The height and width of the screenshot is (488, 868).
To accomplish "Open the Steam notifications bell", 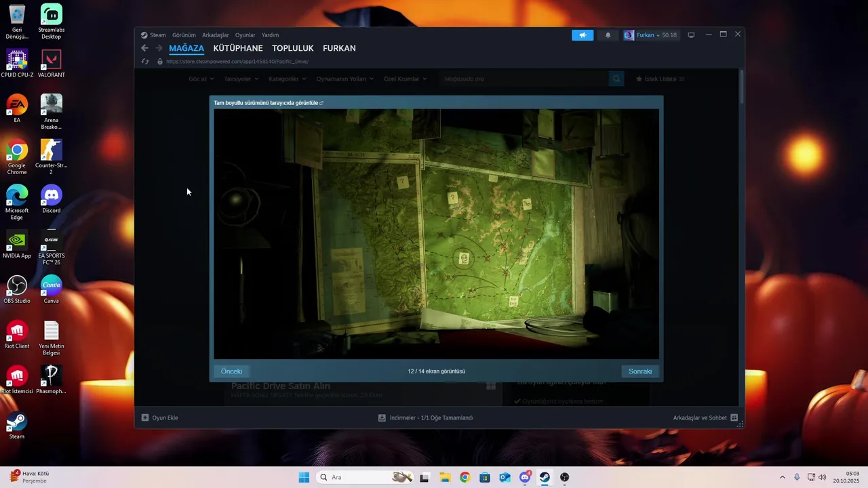I will tap(608, 35).
